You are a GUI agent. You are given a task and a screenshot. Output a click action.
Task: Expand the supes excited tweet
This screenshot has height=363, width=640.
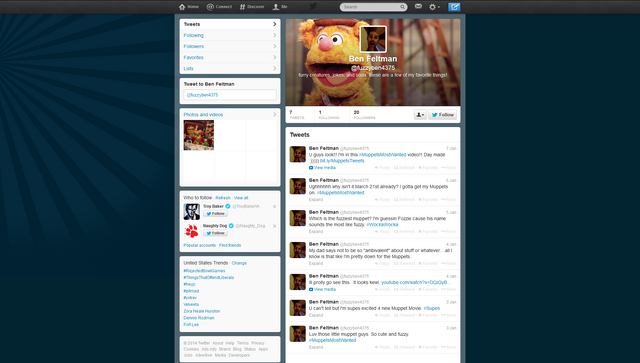(316, 315)
